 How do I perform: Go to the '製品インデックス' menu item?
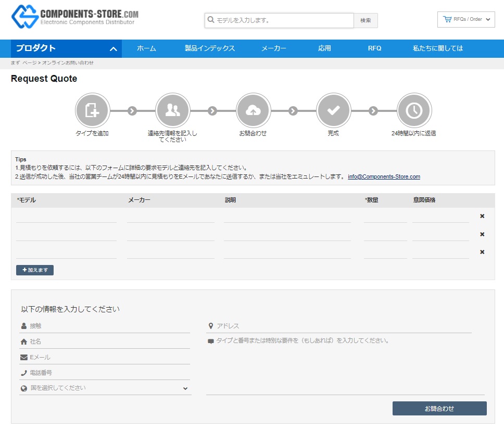pyautogui.click(x=210, y=48)
